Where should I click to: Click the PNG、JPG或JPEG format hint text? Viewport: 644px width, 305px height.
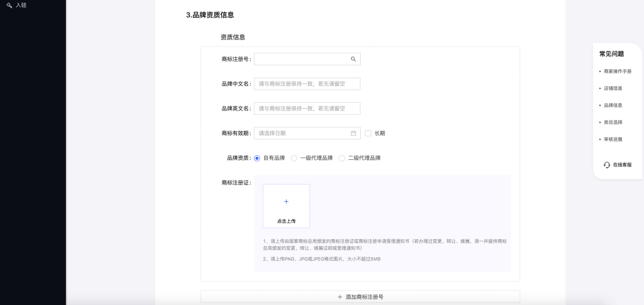coord(321,259)
